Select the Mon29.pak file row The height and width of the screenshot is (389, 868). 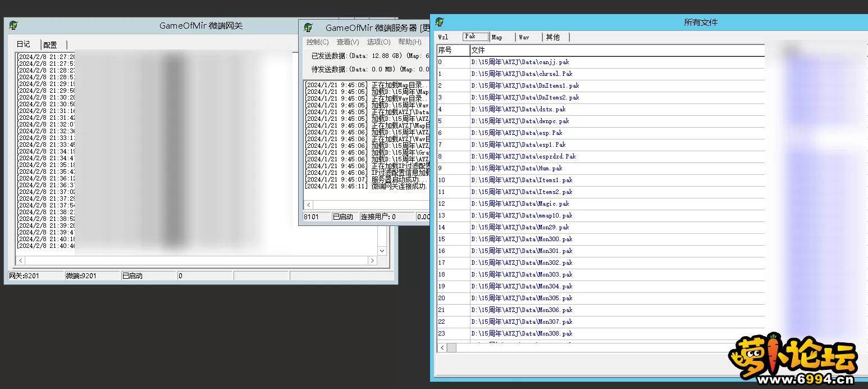(x=600, y=227)
